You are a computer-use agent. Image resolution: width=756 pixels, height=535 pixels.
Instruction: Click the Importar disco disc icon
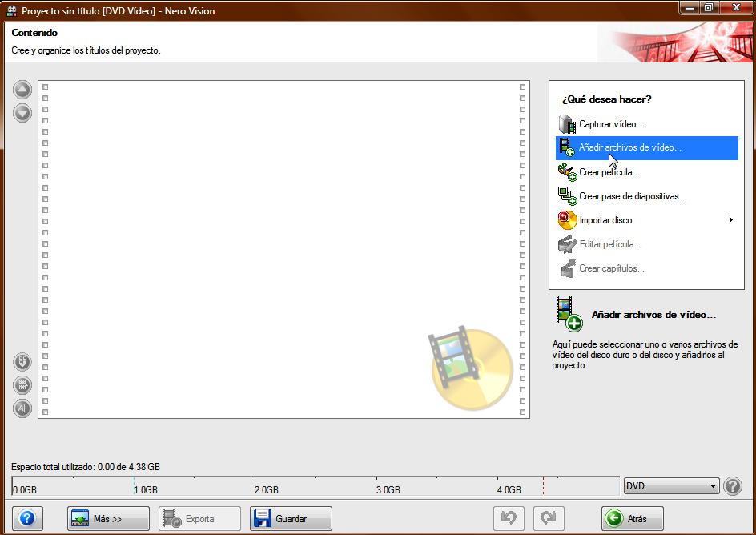pyautogui.click(x=567, y=220)
